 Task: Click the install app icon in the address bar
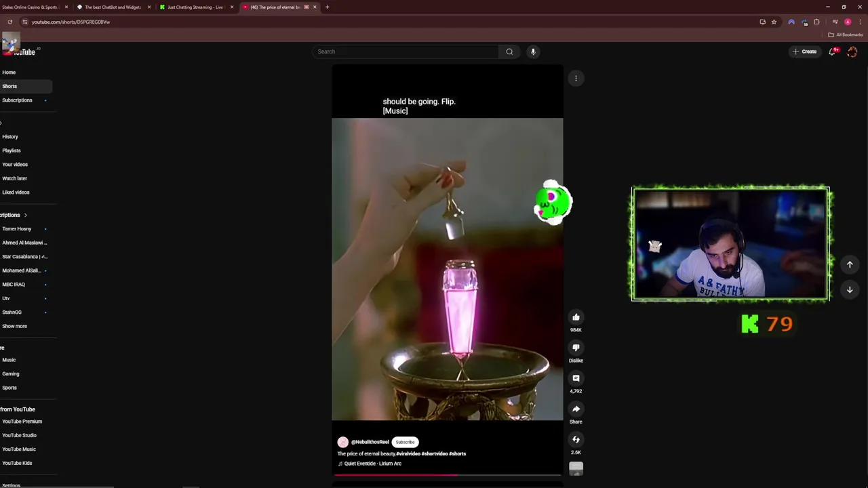762,22
